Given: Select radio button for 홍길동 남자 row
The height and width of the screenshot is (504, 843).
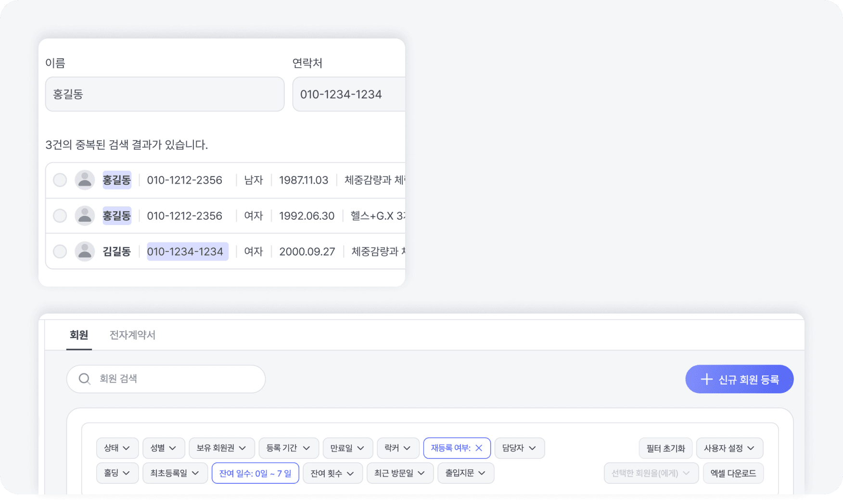Looking at the screenshot, I should click(x=60, y=180).
